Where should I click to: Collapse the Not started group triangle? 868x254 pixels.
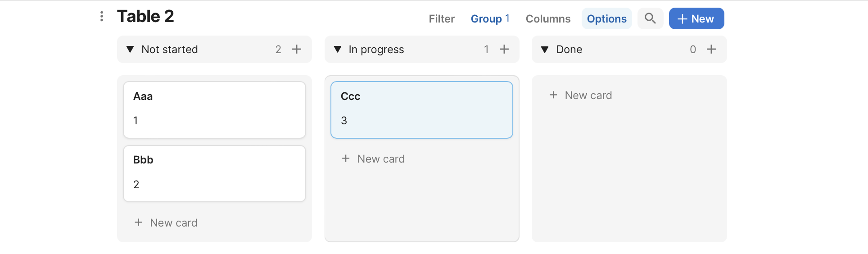coord(130,49)
